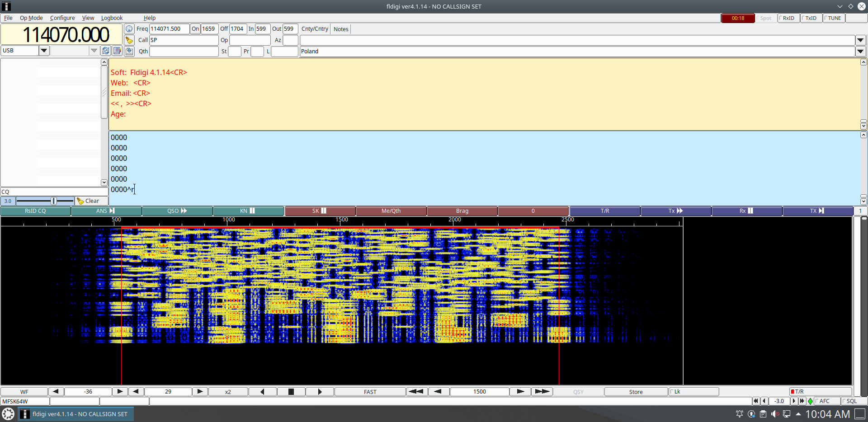
Task: Open the QRZ web lookup globe icon
Action: [129, 29]
